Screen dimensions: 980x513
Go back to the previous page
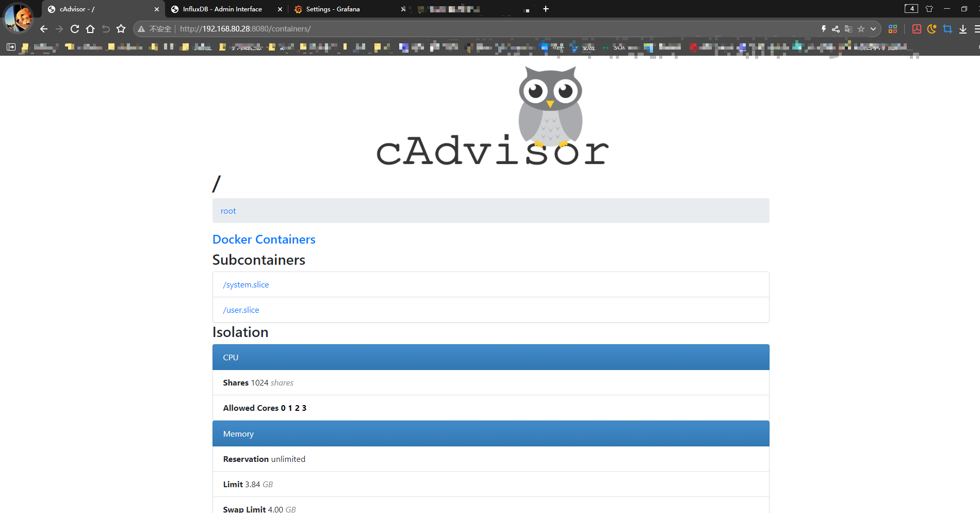[44, 29]
